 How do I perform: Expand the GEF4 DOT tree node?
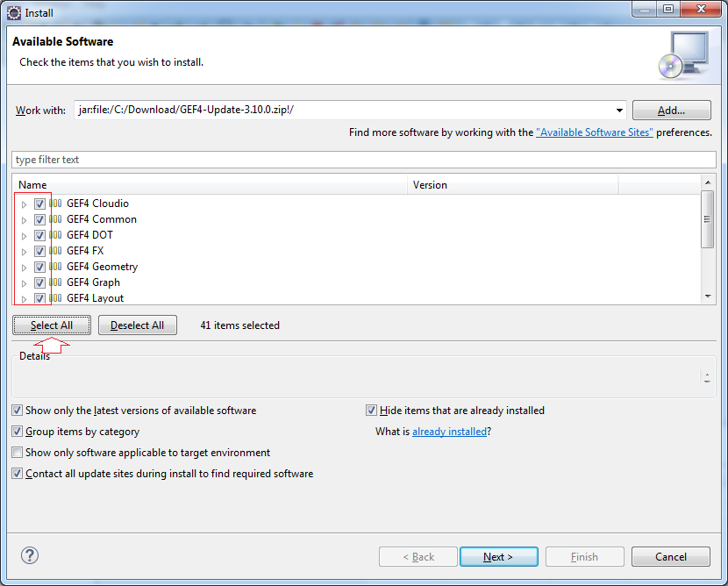click(x=25, y=236)
